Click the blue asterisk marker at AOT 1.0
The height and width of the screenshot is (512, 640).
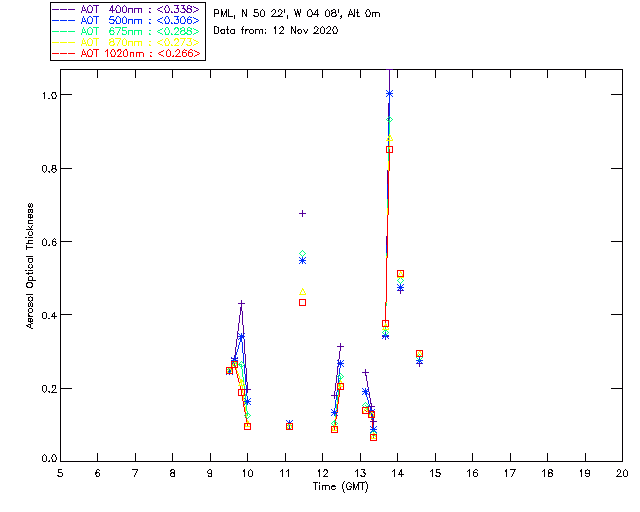pos(389,94)
